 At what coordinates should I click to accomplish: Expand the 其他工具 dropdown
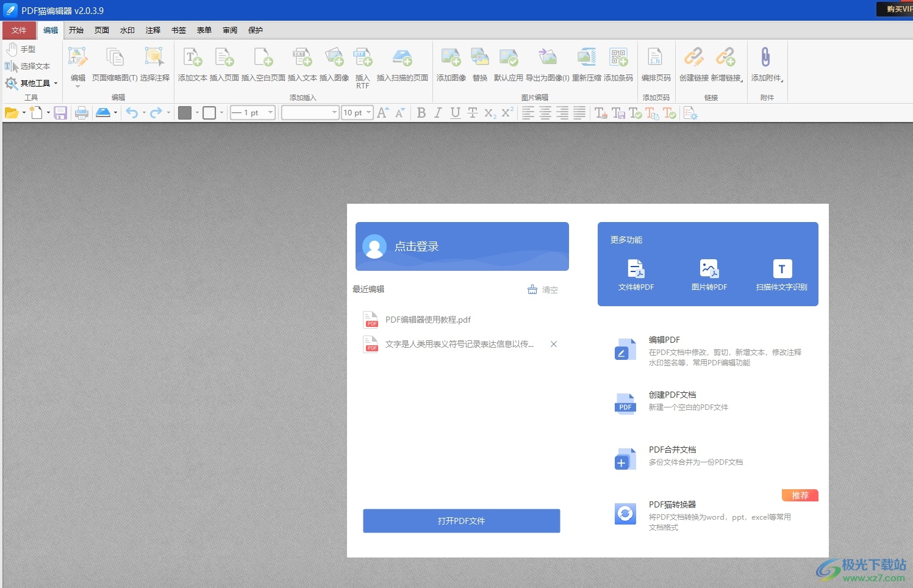(55, 84)
